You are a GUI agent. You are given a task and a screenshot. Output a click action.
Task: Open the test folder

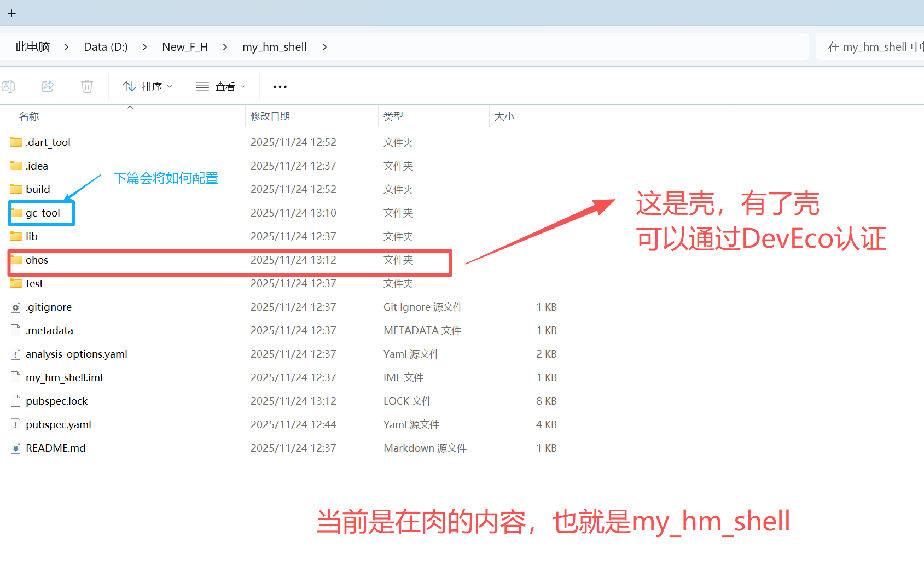[x=34, y=283]
